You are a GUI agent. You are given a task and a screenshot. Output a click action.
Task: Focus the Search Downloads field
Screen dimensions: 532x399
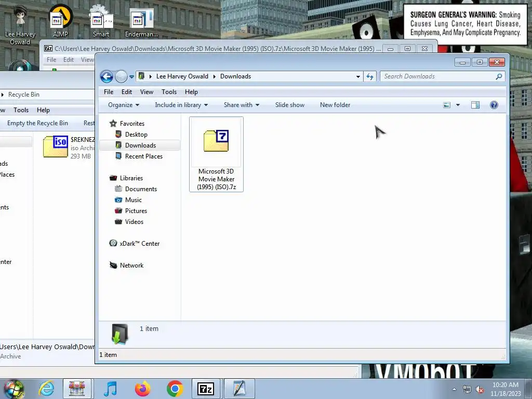437,77
